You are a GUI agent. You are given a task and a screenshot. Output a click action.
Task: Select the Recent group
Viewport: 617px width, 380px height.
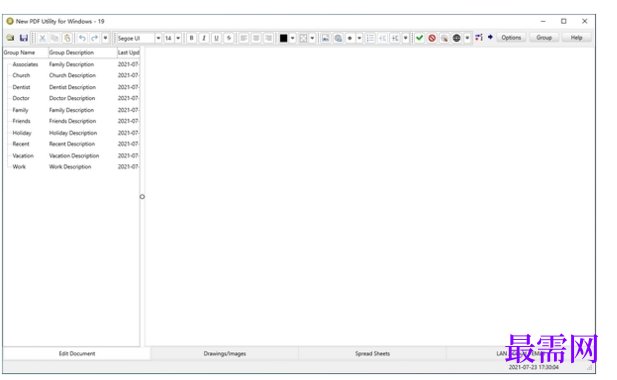coord(21,144)
